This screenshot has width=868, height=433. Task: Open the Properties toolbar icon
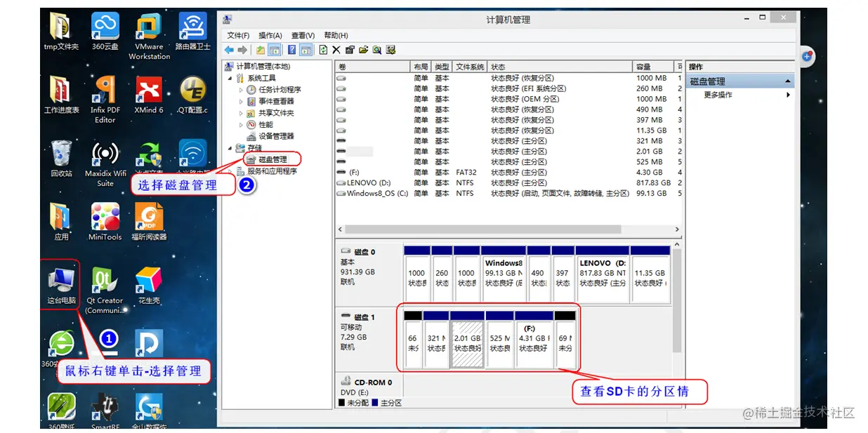click(x=349, y=49)
